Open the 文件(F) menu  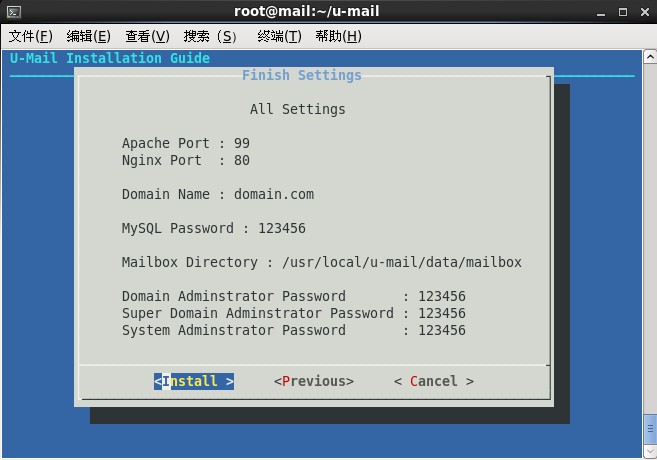tap(30, 36)
